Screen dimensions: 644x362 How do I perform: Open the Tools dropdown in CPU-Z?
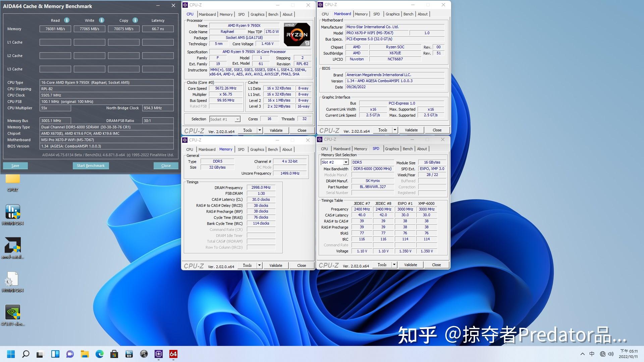click(260, 130)
